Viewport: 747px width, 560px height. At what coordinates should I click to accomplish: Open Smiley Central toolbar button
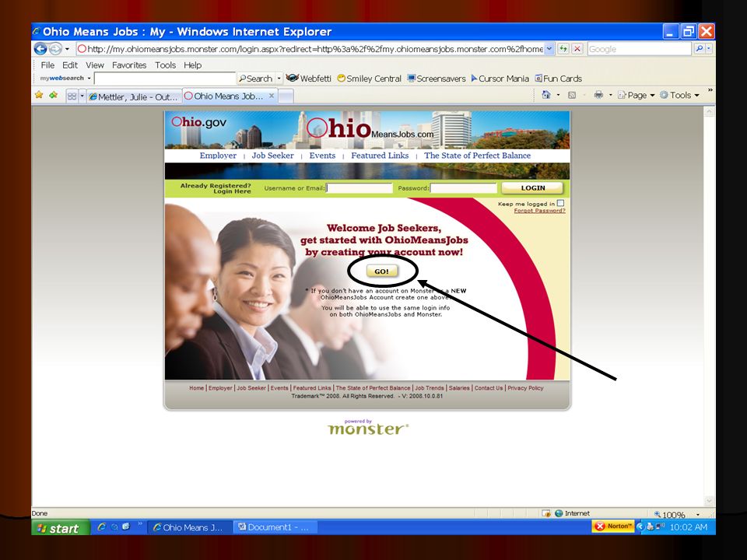point(369,79)
